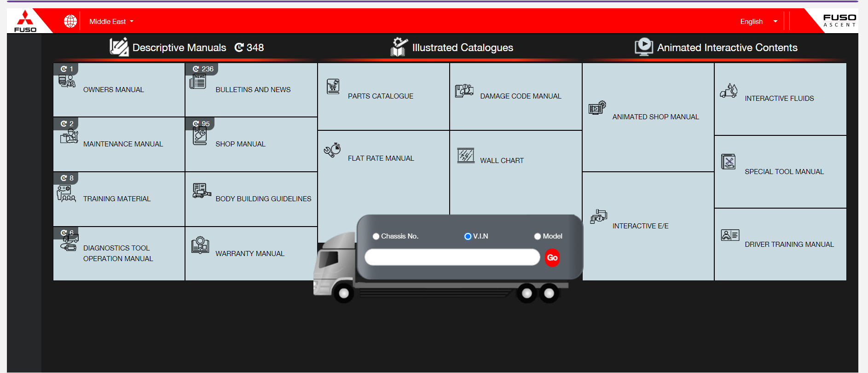This screenshot has height=373, width=868.
Task: Open the Middle East region dropdown
Action: [x=111, y=22]
